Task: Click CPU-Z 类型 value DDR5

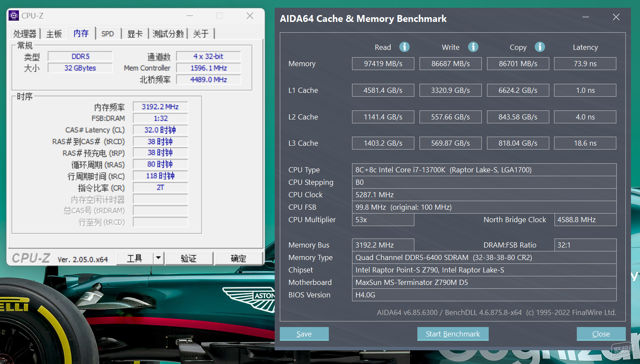Action: pyautogui.click(x=80, y=56)
